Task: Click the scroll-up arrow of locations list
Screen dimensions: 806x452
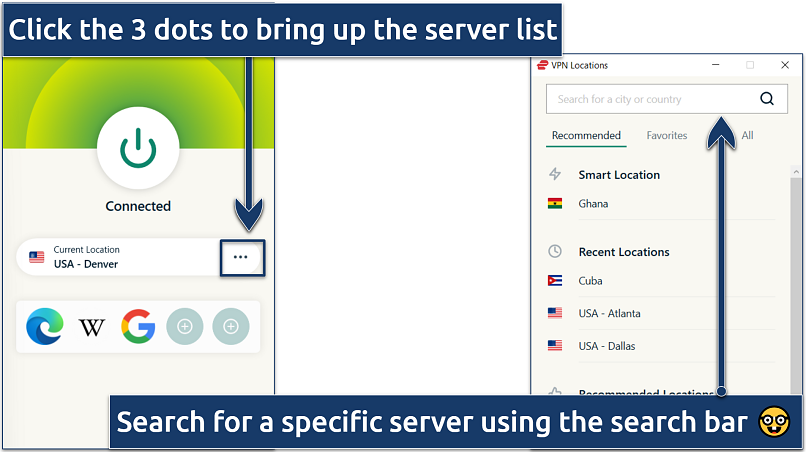Action: tap(796, 172)
